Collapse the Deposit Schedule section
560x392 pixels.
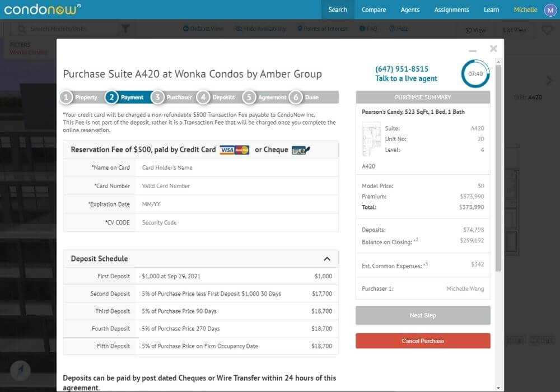(x=327, y=259)
